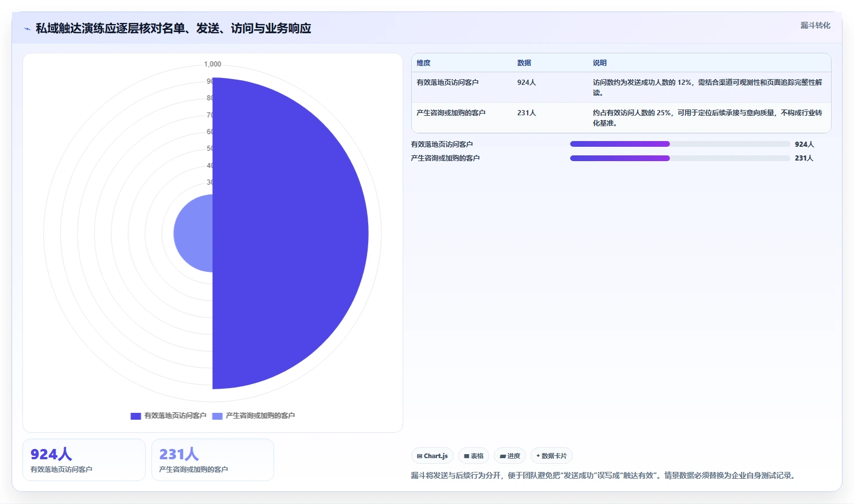Click the 1,000 axis label on chart
Viewport: 854px width, 504px height.
pos(212,64)
